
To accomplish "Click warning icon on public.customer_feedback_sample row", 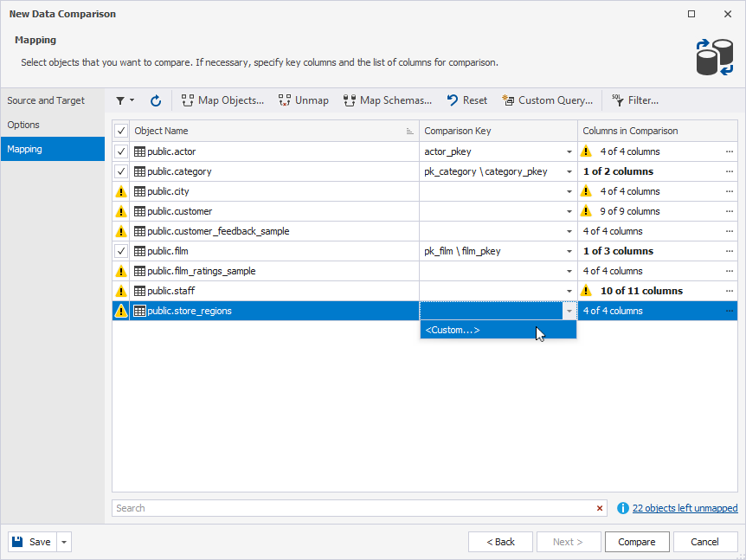I will 121,231.
